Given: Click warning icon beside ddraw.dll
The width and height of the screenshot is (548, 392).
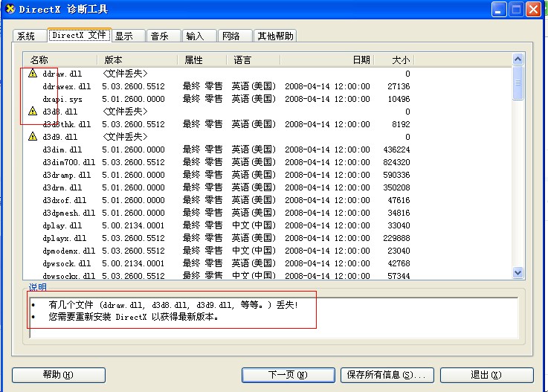Looking at the screenshot, I should click(33, 73).
